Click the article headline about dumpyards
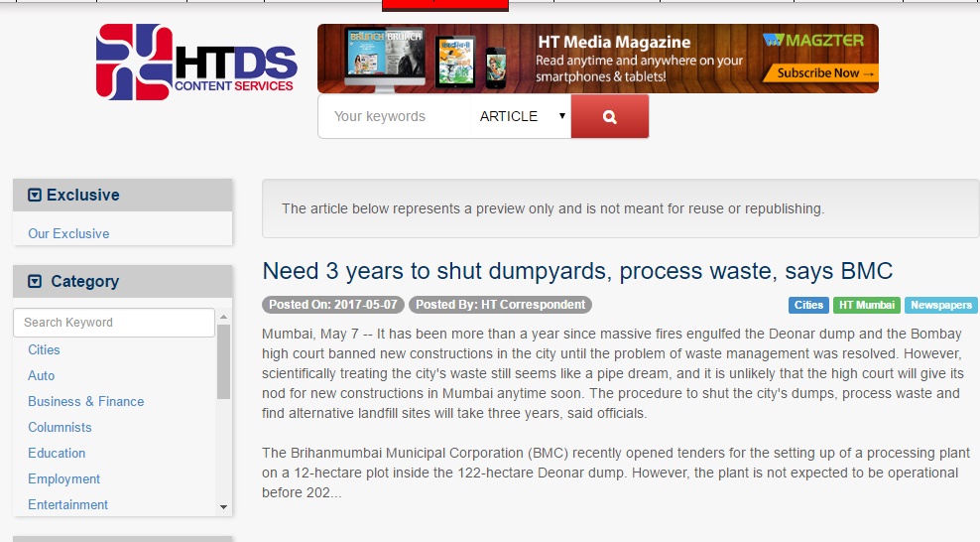980x542 pixels. (x=577, y=271)
